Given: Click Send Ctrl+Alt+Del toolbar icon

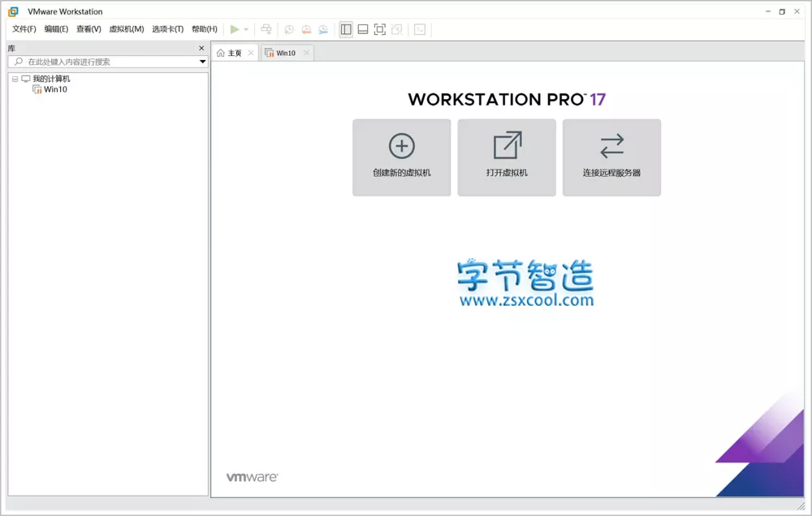Looking at the screenshot, I should click(x=266, y=29).
